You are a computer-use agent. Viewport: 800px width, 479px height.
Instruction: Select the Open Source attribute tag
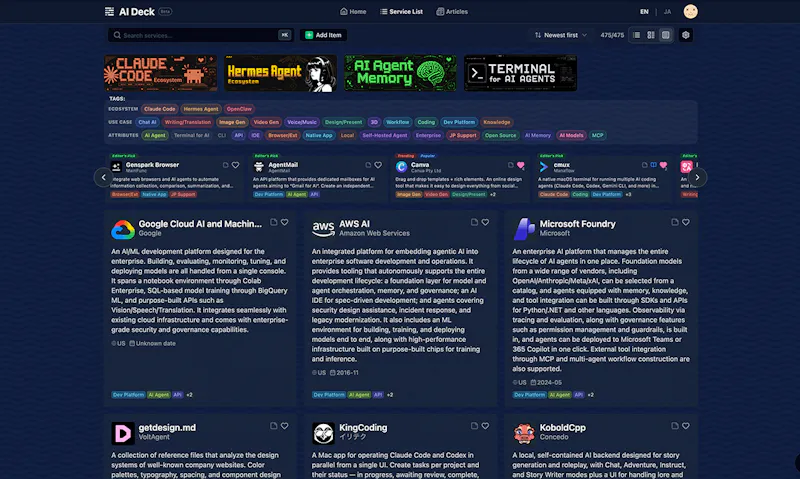coord(500,135)
